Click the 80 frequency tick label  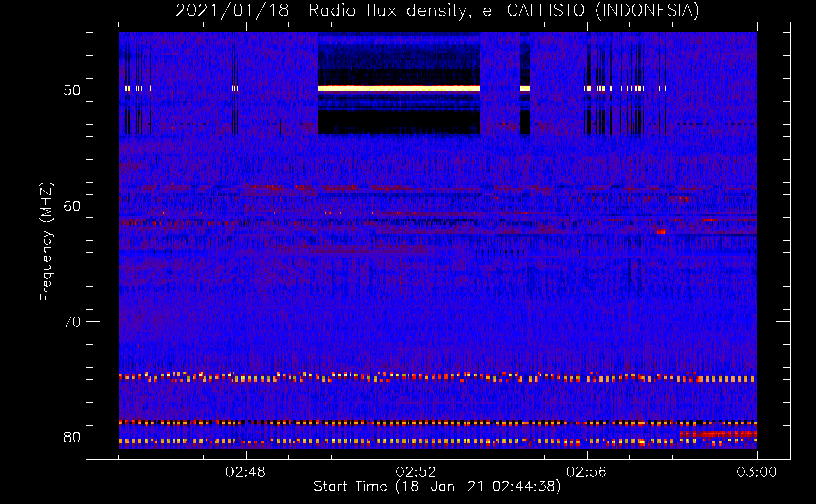pyautogui.click(x=72, y=437)
